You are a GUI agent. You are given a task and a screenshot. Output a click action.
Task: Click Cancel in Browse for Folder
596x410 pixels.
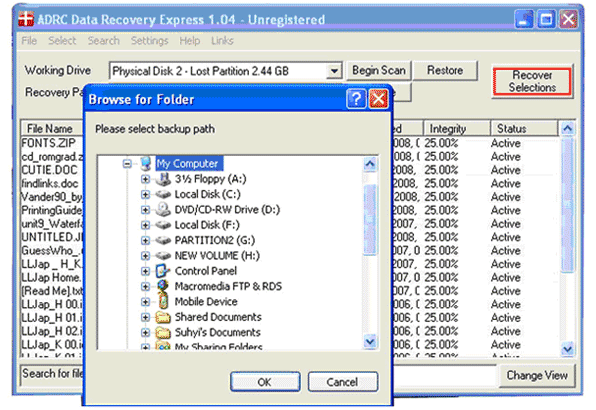point(342,382)
